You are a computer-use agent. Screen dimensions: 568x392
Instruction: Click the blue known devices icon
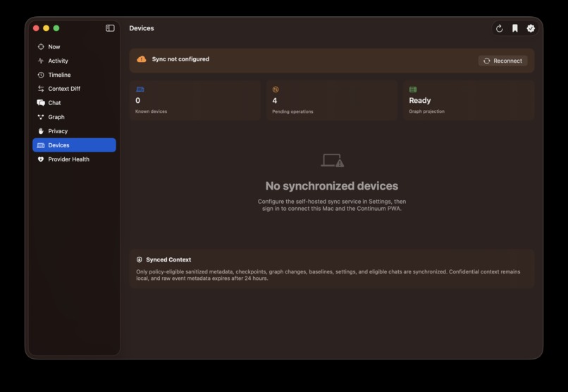pyautogui.click(x=140, y=90)
